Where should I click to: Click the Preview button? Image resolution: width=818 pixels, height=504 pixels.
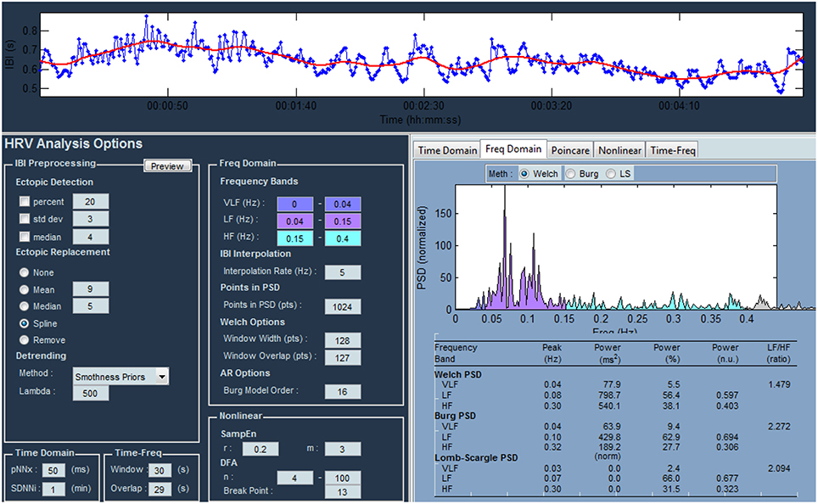pyautogui.click(x=167, y=166)
